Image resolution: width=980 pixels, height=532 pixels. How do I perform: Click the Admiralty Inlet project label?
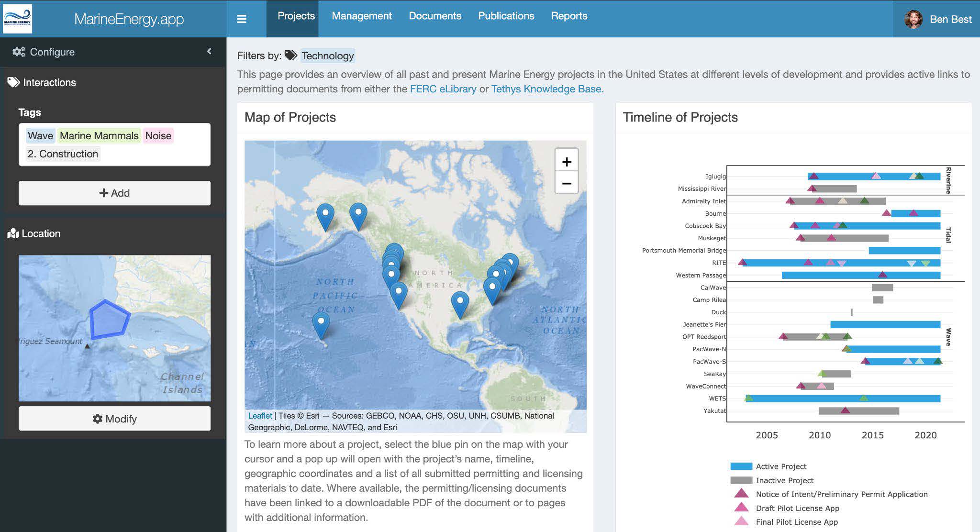(704, 201)
